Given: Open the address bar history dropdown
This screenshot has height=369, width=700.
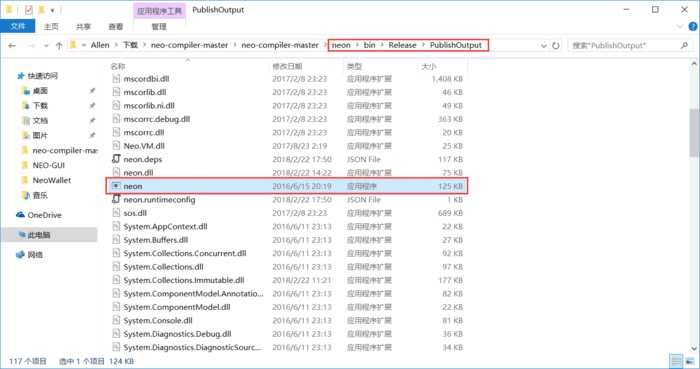Looking at the screenshot, I should coord(543,46).
